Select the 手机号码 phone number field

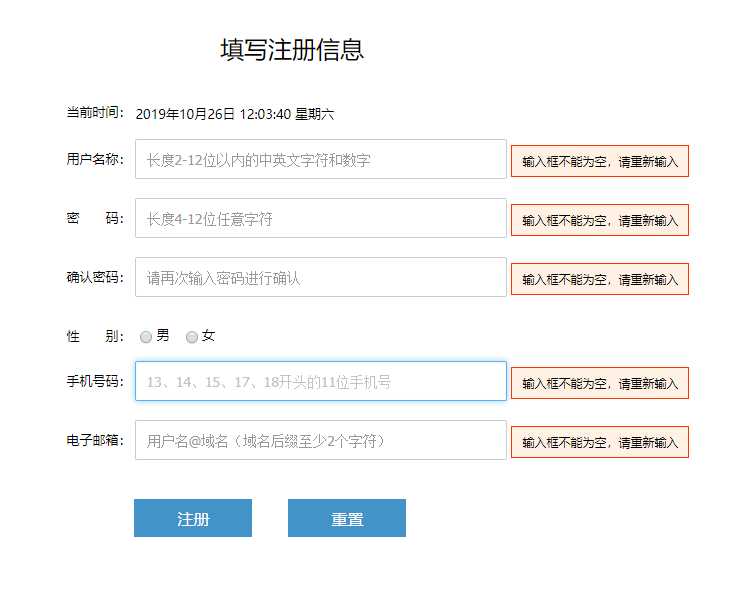(x=320, y=381)
